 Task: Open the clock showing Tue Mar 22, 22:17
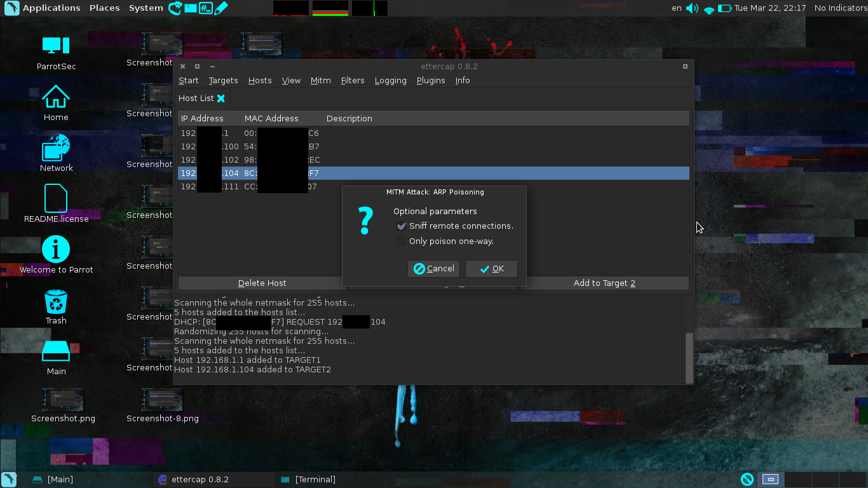pos(770,8)
